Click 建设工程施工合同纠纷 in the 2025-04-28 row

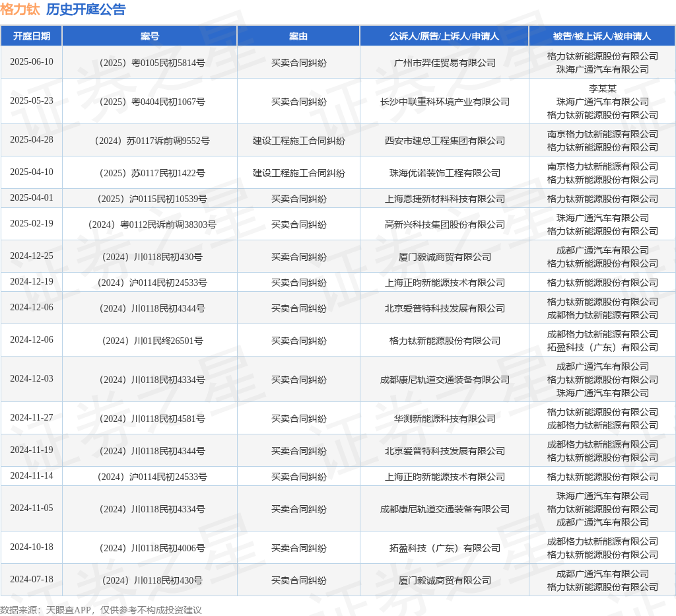[x=298, y=141]
